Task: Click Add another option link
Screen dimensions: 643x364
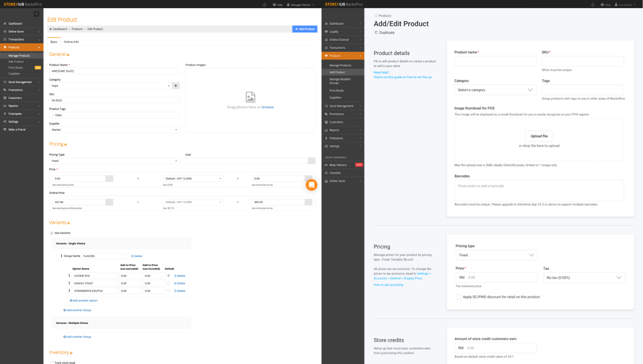Action: pyautogui.click(x=84, y=301)
